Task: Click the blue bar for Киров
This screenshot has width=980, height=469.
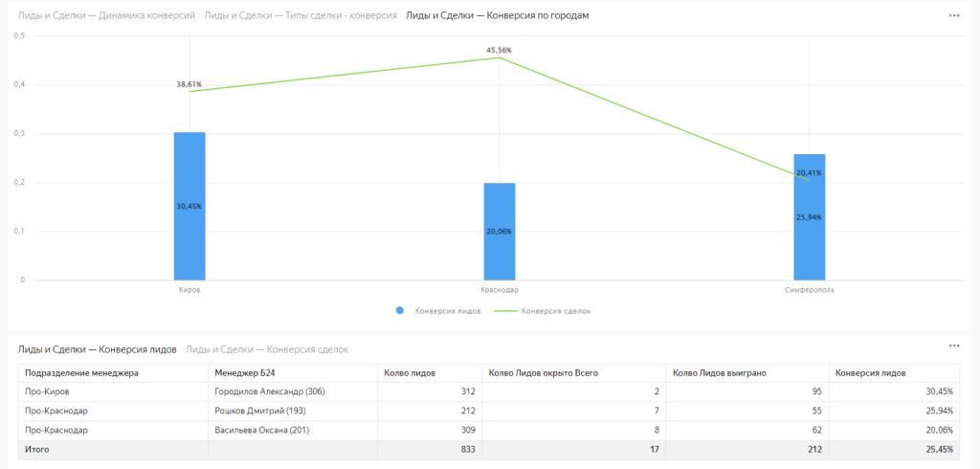Action: [189, 206]
